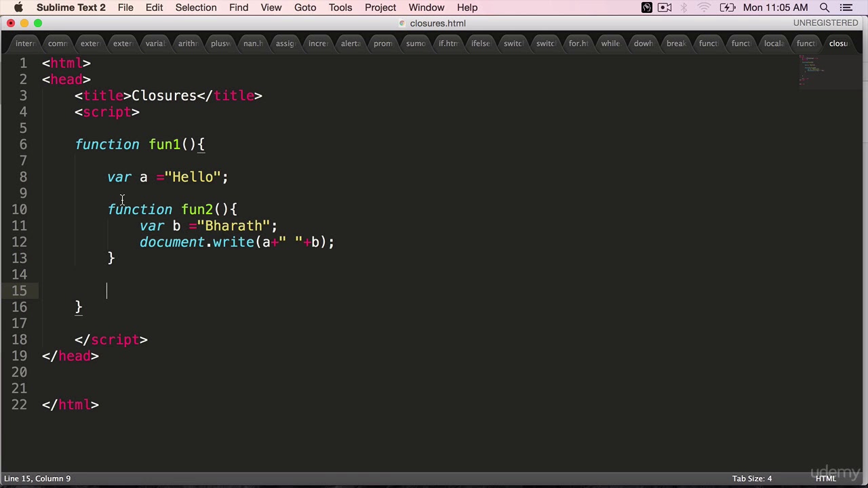Switch to the 'comm' file tab
Image resolution: width=868 pixels, height=488 pixels.
[x=58, y=43]
